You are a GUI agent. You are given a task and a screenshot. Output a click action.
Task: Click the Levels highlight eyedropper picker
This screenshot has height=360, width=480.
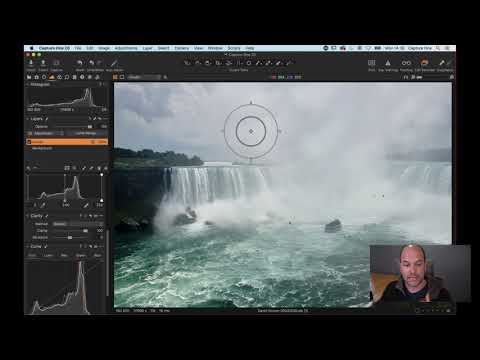coord(86,205)
